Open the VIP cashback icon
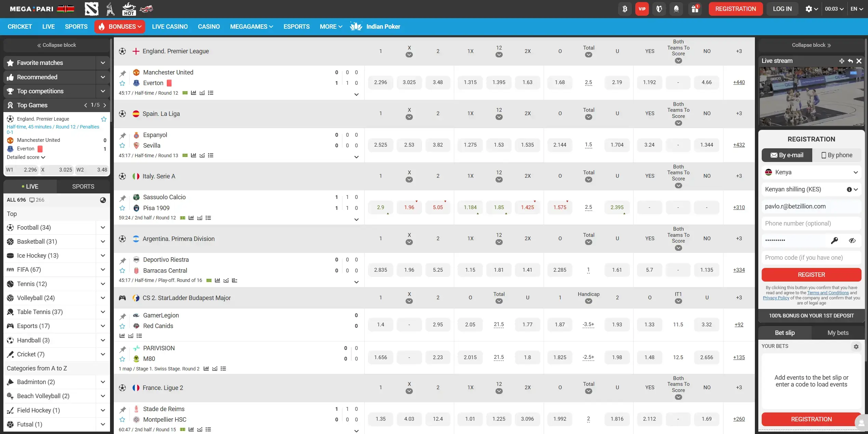This screenshot has height=434, width=868. coord(642,9)
